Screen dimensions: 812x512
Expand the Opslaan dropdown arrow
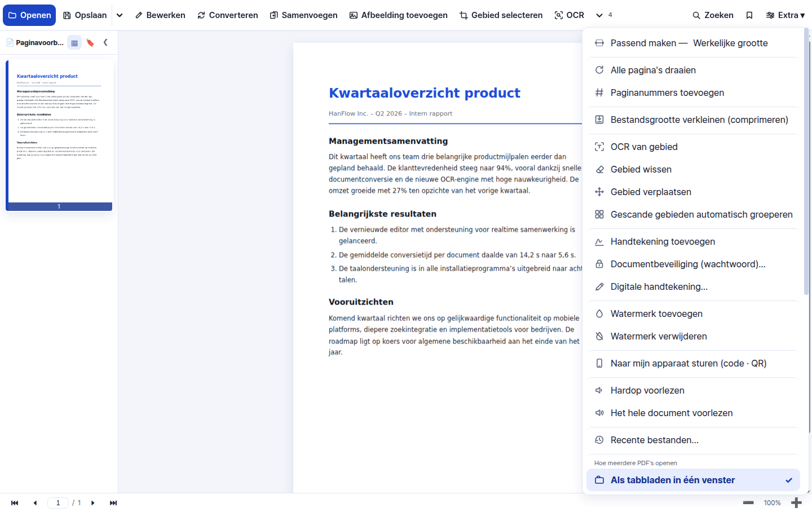120,15
